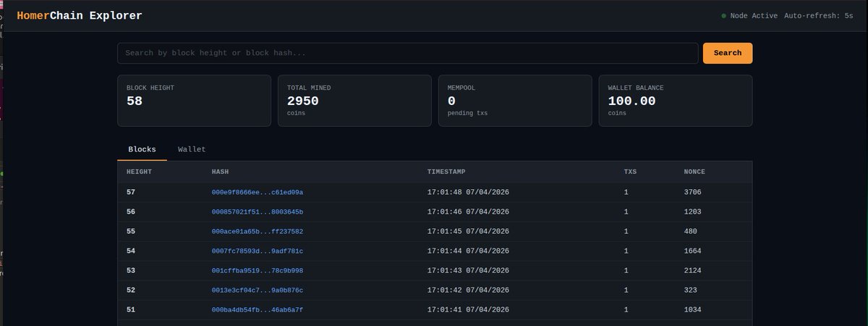Click timestamp 17:01:46 07/04/2026

pos(469,212)
